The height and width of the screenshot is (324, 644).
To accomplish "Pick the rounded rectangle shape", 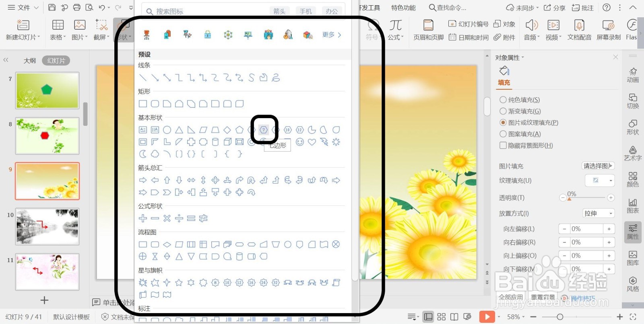I will coord(155,104).
